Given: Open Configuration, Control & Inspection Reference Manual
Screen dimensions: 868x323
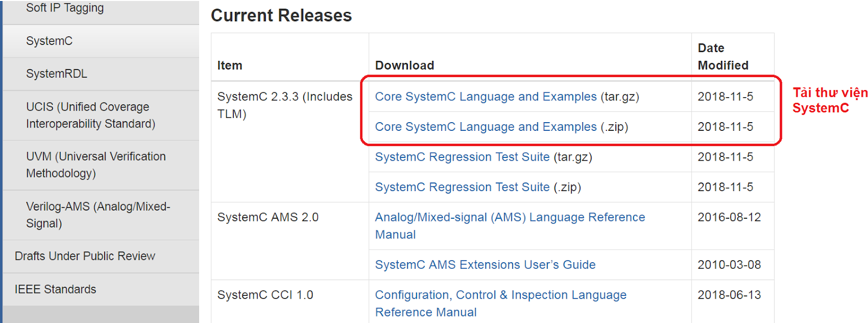Looking at the screenshot, I should tap(500, 295).
